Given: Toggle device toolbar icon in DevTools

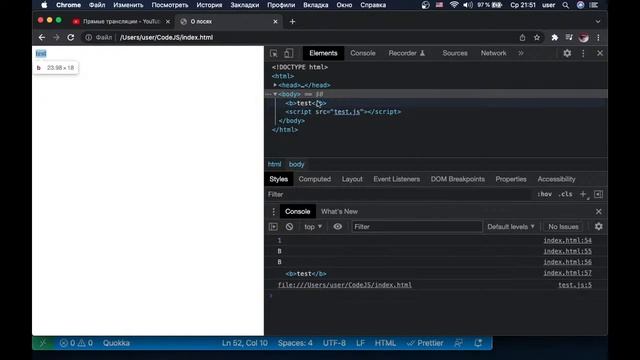Looking at the screenshot, I should pyautogui.click(x=289, y=53).
